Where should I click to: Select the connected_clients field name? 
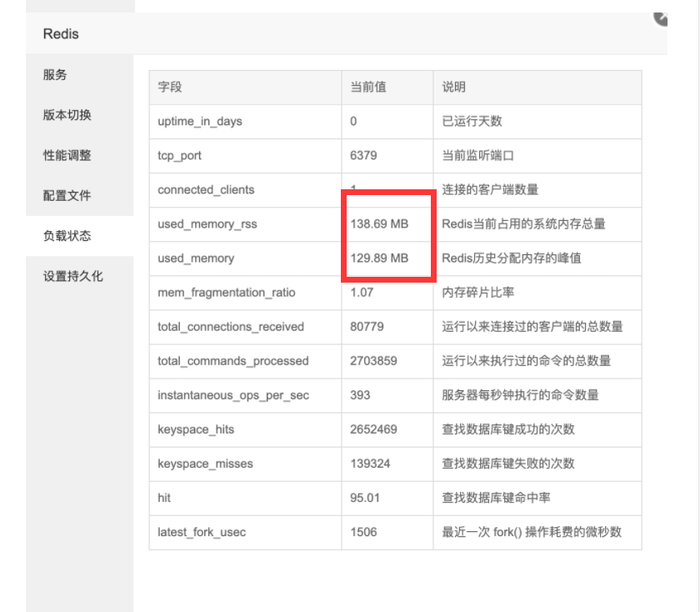(206, 190)
